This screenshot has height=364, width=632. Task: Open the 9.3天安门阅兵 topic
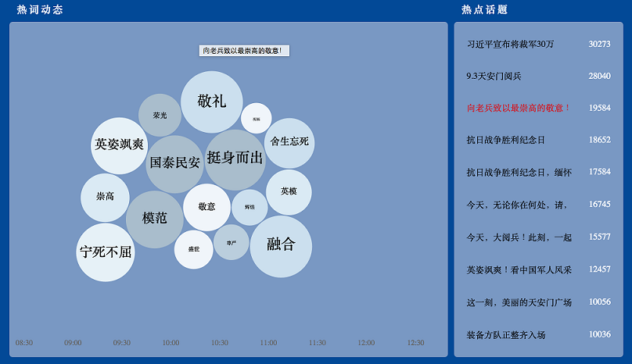(494, 77)
